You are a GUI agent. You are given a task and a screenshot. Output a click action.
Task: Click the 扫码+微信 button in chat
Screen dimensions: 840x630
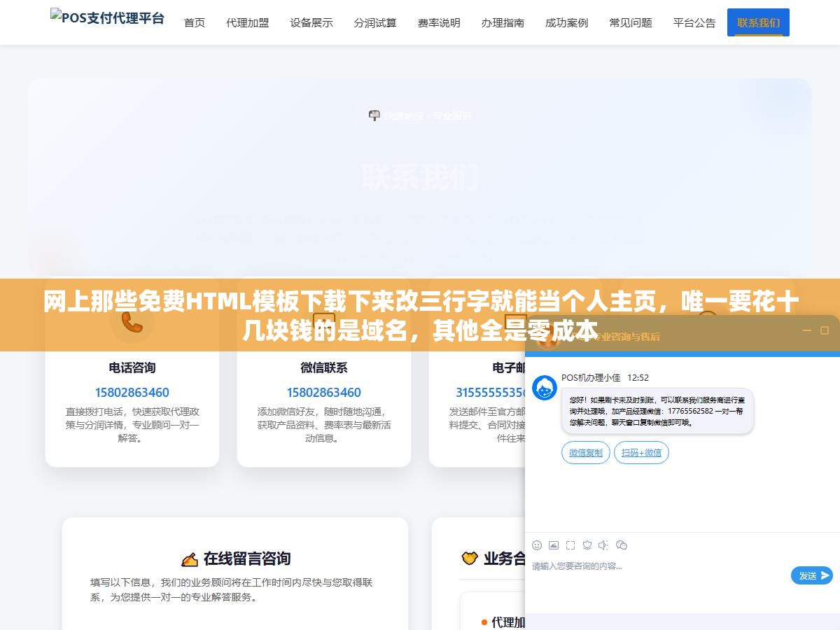pos(641,453)
